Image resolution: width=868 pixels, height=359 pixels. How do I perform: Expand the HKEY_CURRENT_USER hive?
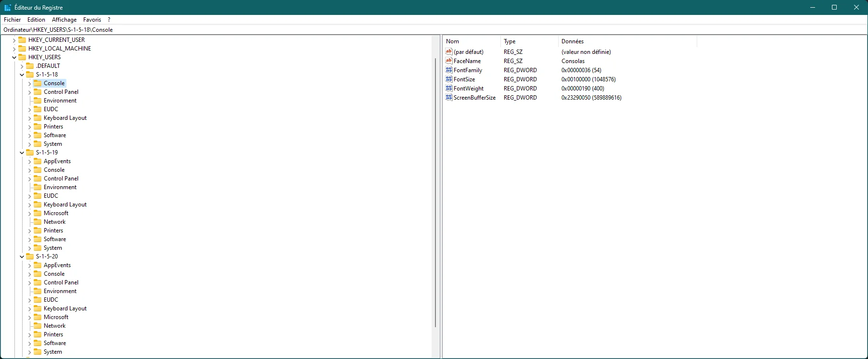click(x=14, y=40)
